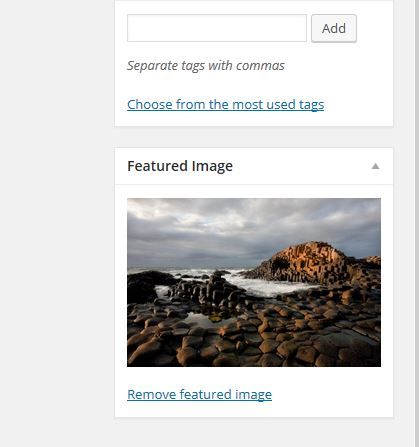Click the featured image rocky coast thumbnail
Screen dimensions: 419x447
pos(254,283)
